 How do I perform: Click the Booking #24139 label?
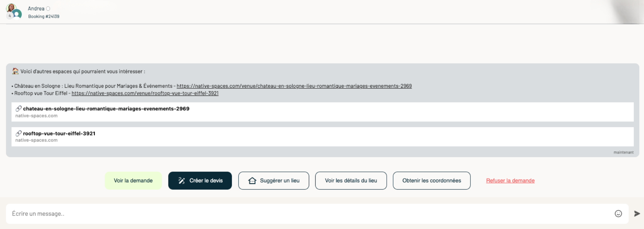click(x=43, y=16)
